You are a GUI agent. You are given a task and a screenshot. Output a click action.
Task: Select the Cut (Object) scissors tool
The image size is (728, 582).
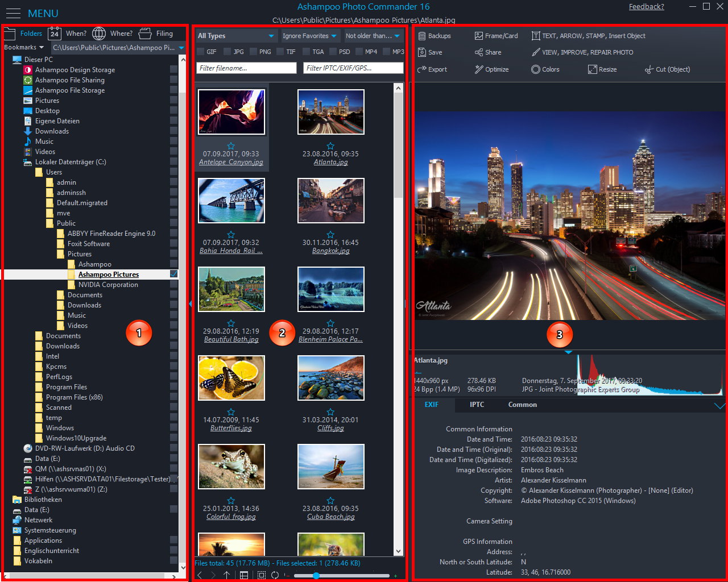click(x=649, y=69)
